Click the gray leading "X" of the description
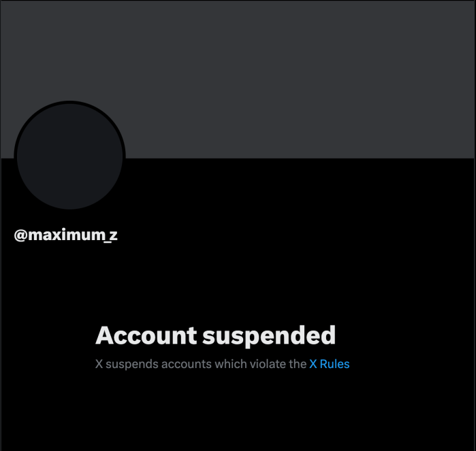Screen dimensions: 476x451 click(99, 364)
